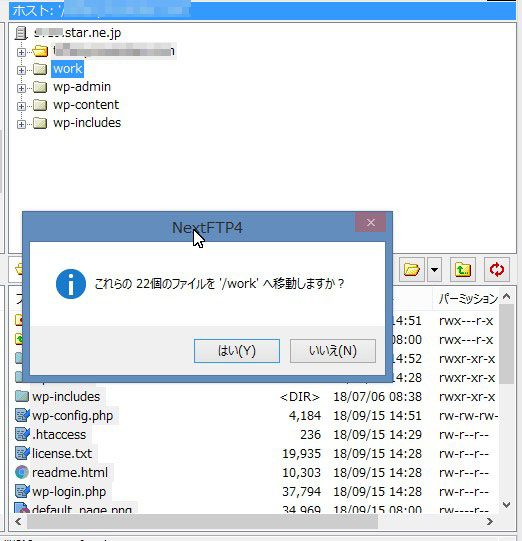Click the wp-config.php file icon
This screenshot has width=522, height=541.
click(x=22, y=415)
